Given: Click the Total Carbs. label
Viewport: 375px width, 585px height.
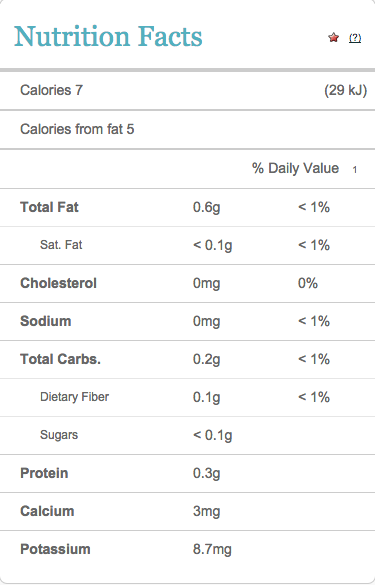Looking at the screenshot, I should [60, 359].
